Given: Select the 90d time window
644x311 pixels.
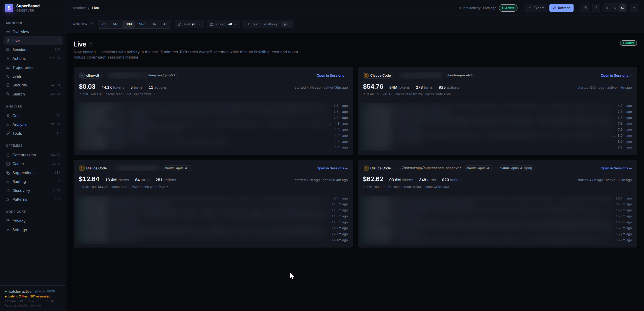Looking at the screenshot, I should [142, 24].
